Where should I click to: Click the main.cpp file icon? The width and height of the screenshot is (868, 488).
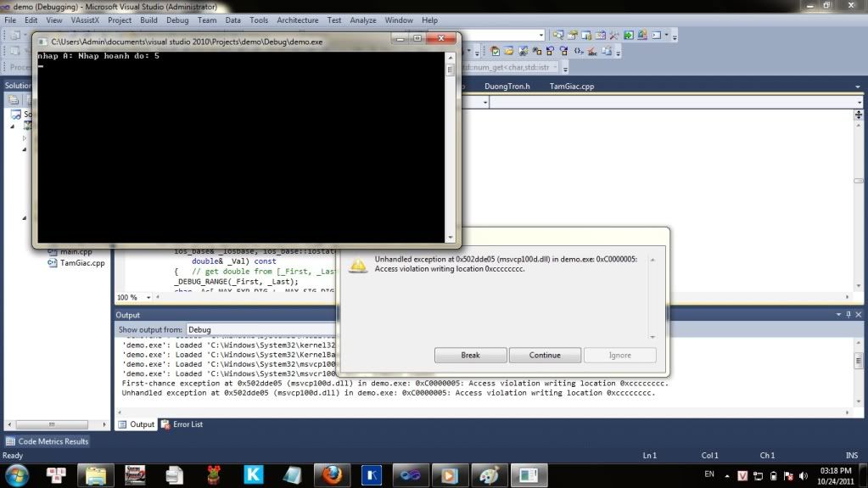coord(53,251)
